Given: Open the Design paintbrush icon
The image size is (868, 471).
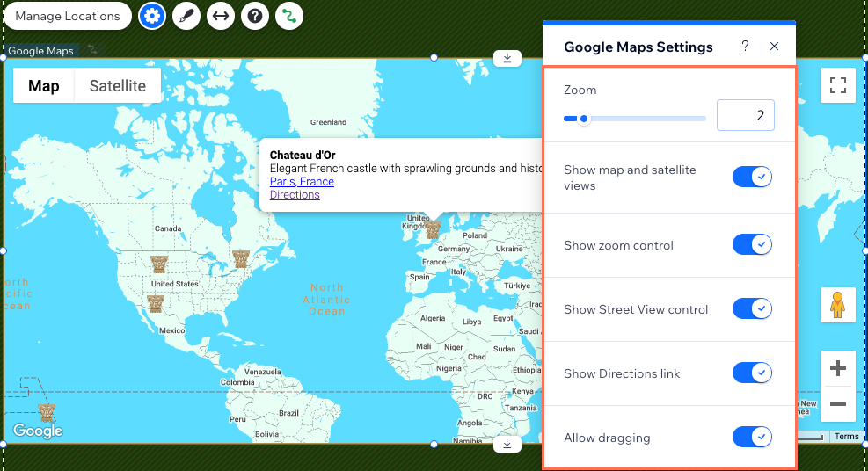Looking at the screenshot, I should tap(186, 16).
